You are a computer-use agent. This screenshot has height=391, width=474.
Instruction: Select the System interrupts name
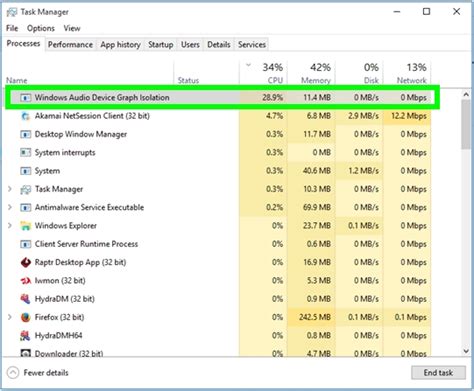click(x=65, y=153)
